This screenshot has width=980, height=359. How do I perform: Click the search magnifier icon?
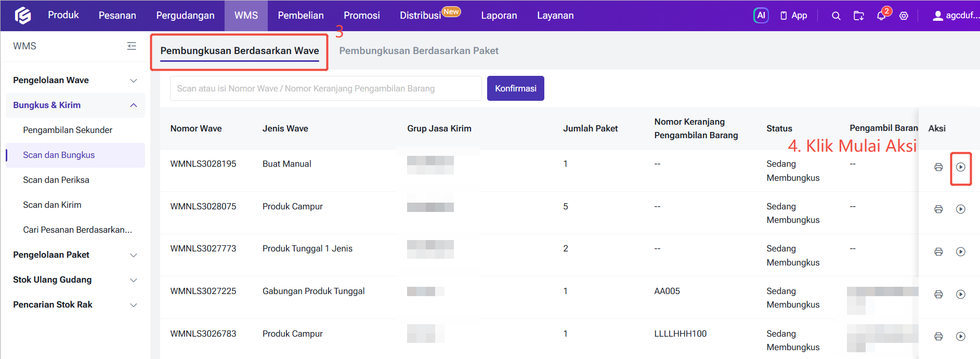point(836,16)
